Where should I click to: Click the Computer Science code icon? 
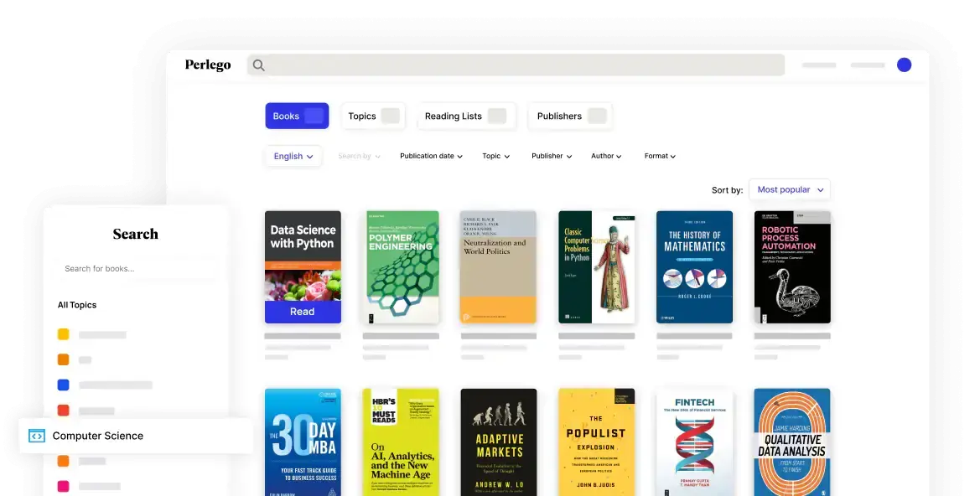(x=36, y=436)
